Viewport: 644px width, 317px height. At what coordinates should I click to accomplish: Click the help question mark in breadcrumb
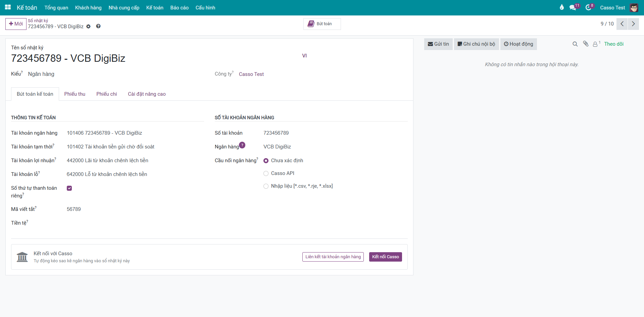click(98, 26)
